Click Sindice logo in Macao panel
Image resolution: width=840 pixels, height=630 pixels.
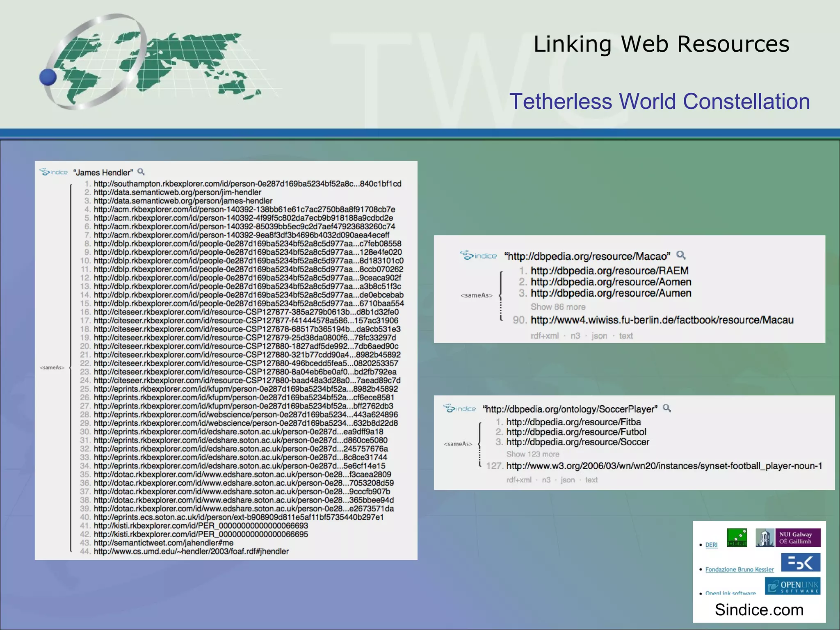pos(479,256)
